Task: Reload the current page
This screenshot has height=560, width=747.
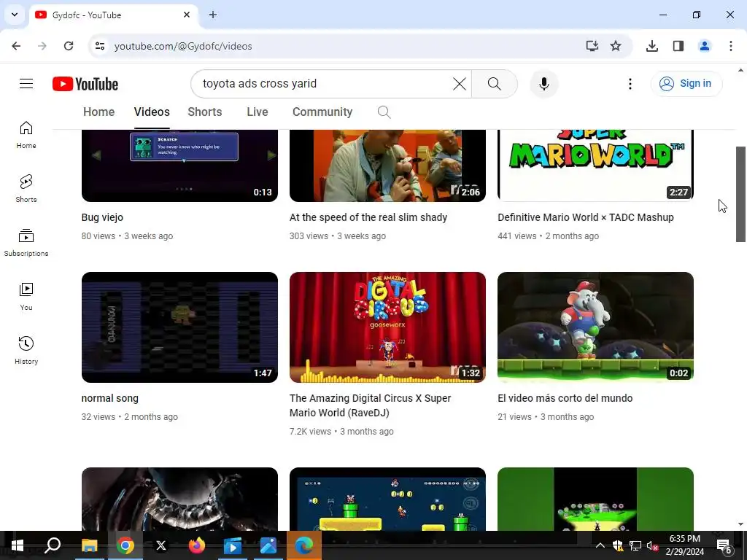Action: (69, 46)
